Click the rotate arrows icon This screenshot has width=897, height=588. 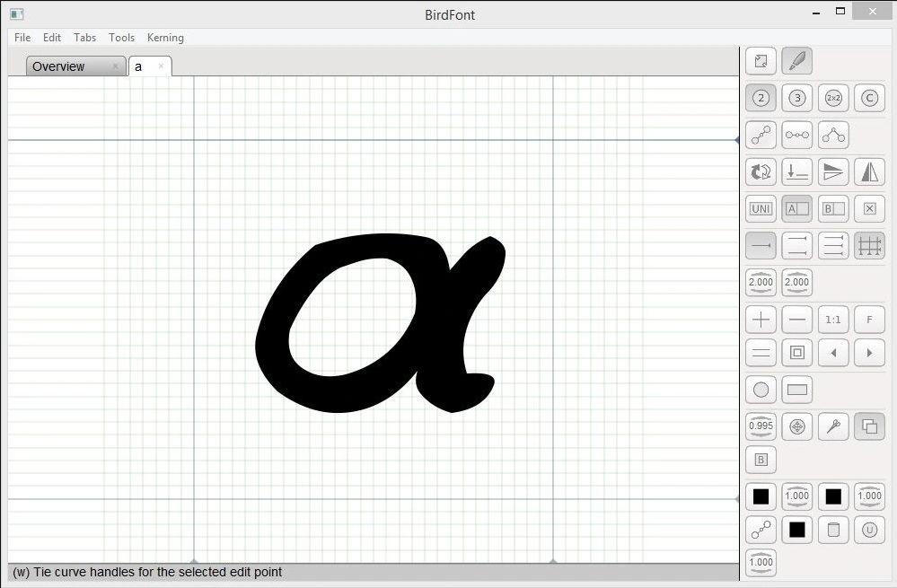pyautogui.click(x=761, y=171)
